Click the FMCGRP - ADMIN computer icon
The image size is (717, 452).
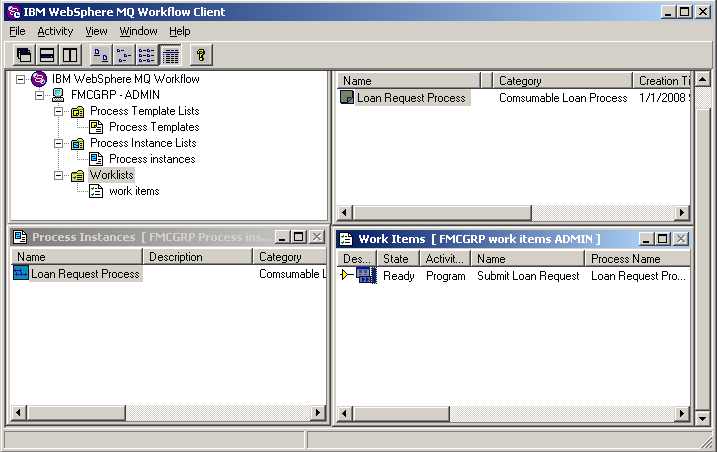58,95
